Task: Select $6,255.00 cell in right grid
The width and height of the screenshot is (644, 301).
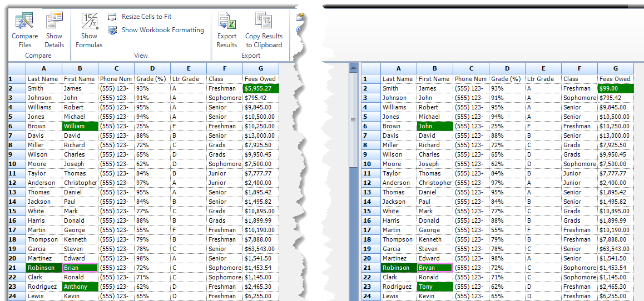Action: (x=616, y=296)
